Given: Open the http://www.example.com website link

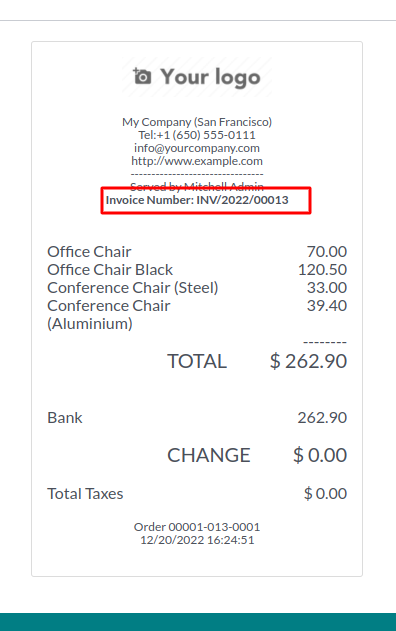Looking at the screenshot, I should (x=197, y=161).
